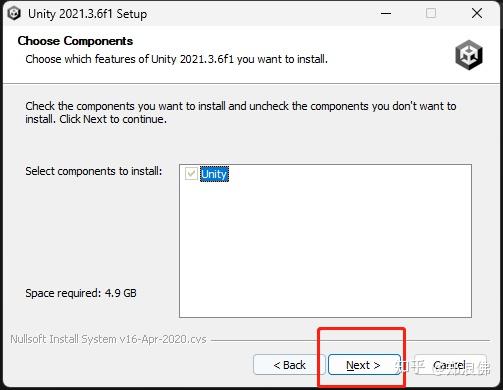Click the Unity 2021.3.6f1 Setup title text
Image resolution: width=503 pixels, height=390 pixels.
click(x=87, y=14)
